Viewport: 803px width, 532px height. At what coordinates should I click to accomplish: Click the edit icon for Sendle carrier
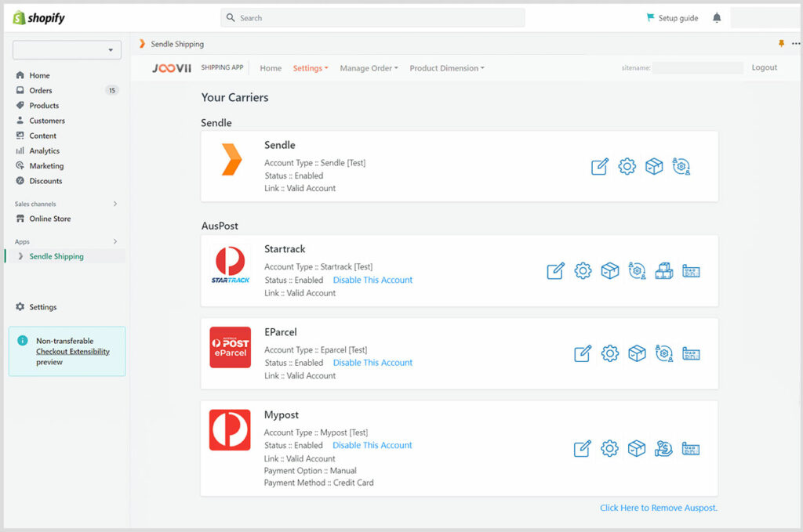point(600,167)
